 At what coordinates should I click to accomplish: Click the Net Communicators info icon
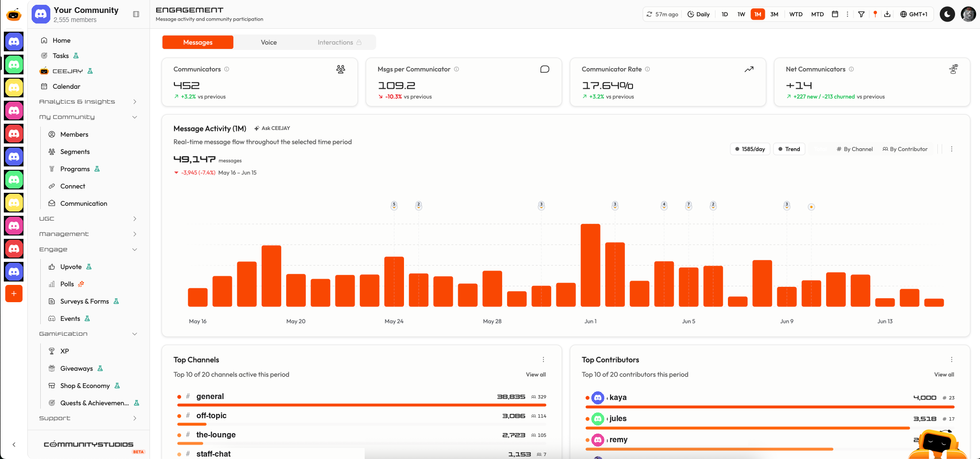coord(851,69)
